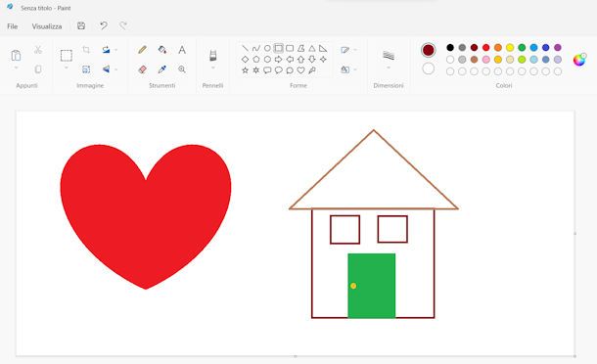This screenshot has width=597, height=364.
Task: Pick the Pentagon shape
Action: pyautogui.click(x=256, y=60)
